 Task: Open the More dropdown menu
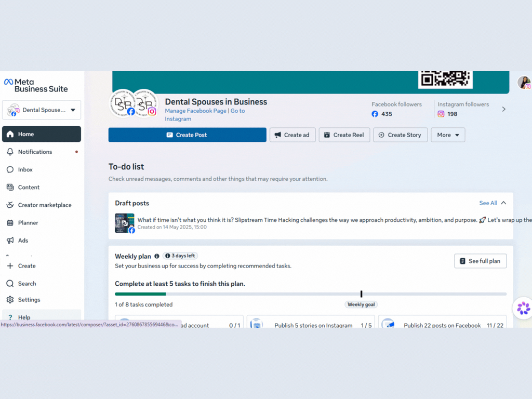click(448, 135)
